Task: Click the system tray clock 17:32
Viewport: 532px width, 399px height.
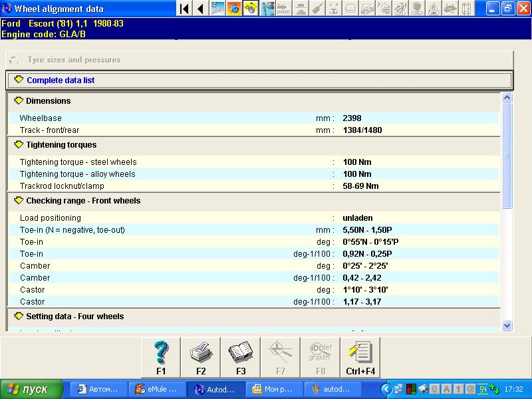Action: click(513, 389)
